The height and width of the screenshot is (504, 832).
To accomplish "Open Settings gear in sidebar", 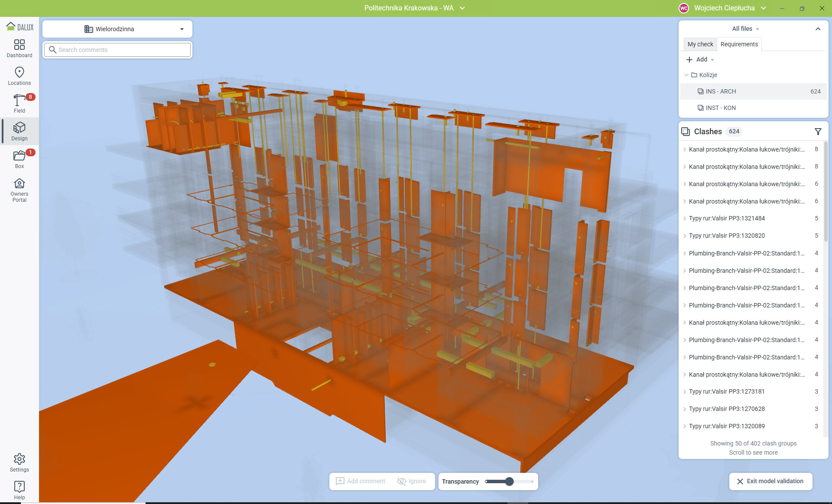I will pos(19,462).
